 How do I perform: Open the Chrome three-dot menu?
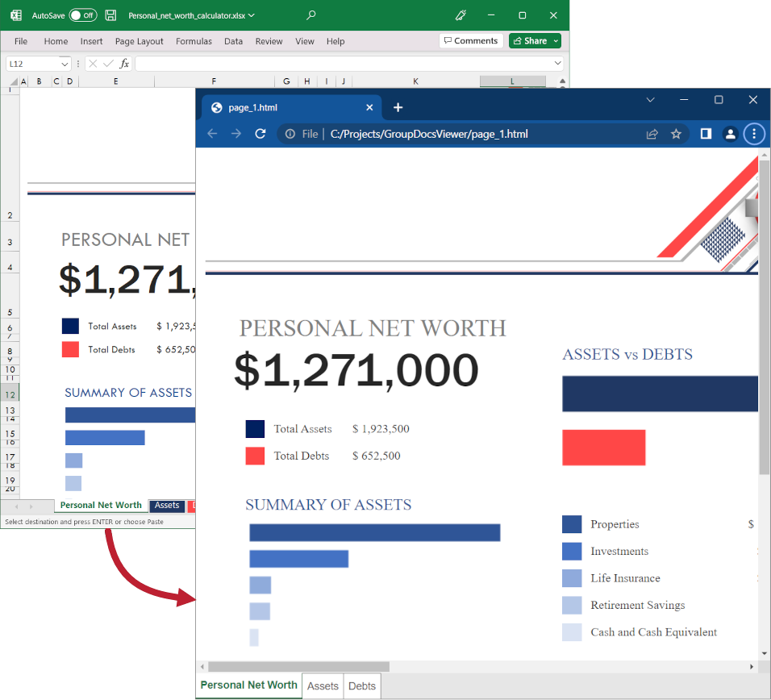click(753, 134)
